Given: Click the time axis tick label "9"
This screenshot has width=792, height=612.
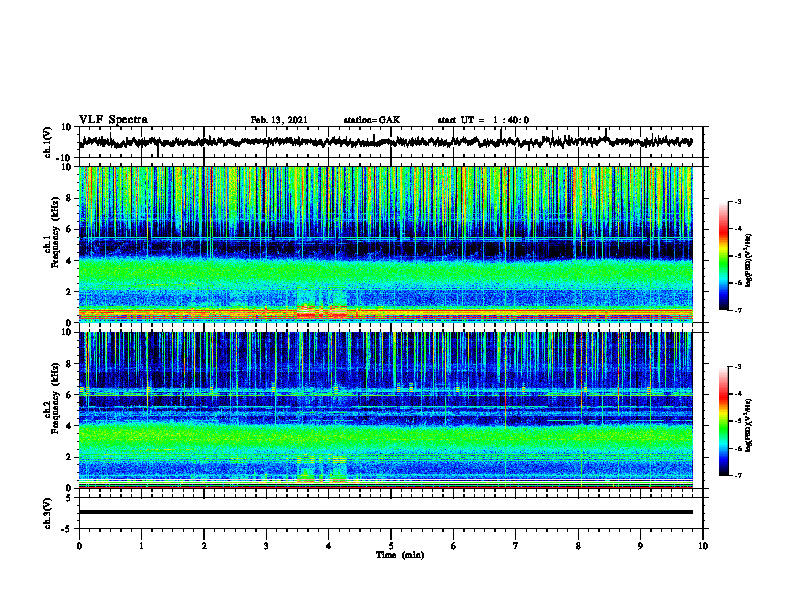Looking at the screenshot, I should [x=640, y=546].
